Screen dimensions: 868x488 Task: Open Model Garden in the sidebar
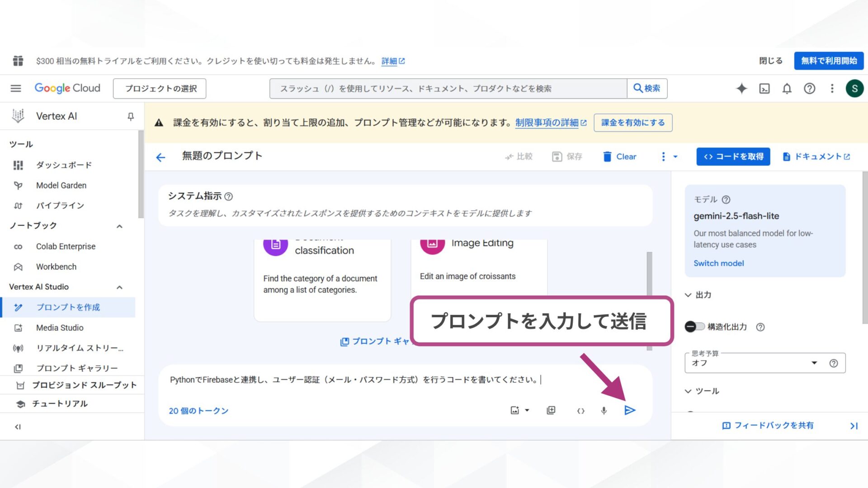click(61, 185)
